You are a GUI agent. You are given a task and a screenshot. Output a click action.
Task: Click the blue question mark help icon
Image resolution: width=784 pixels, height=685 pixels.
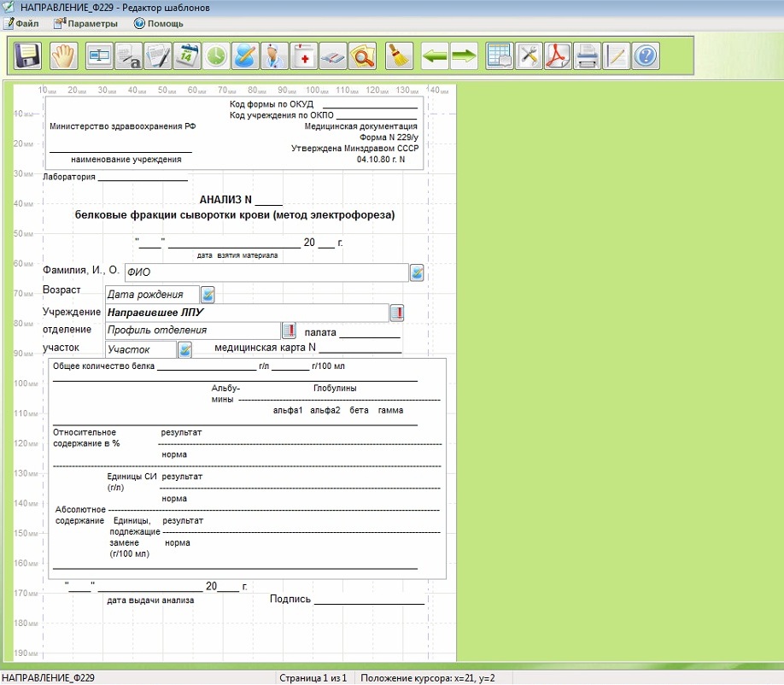point(646,56)
